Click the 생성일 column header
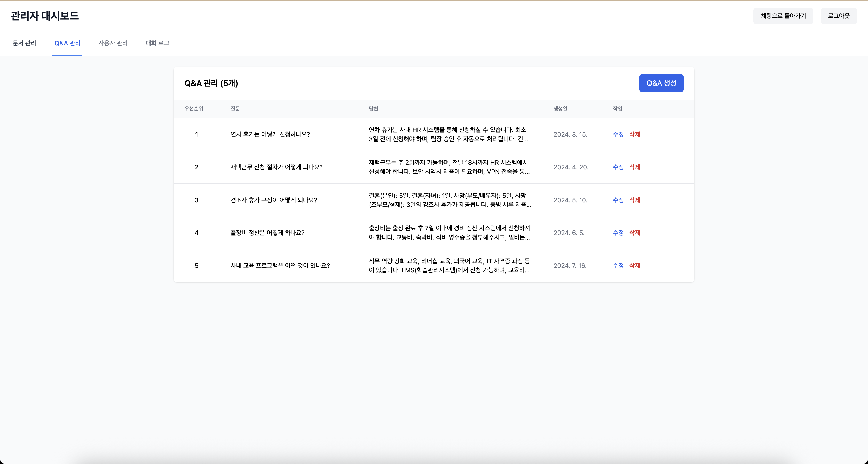 (x=560, y=109)
